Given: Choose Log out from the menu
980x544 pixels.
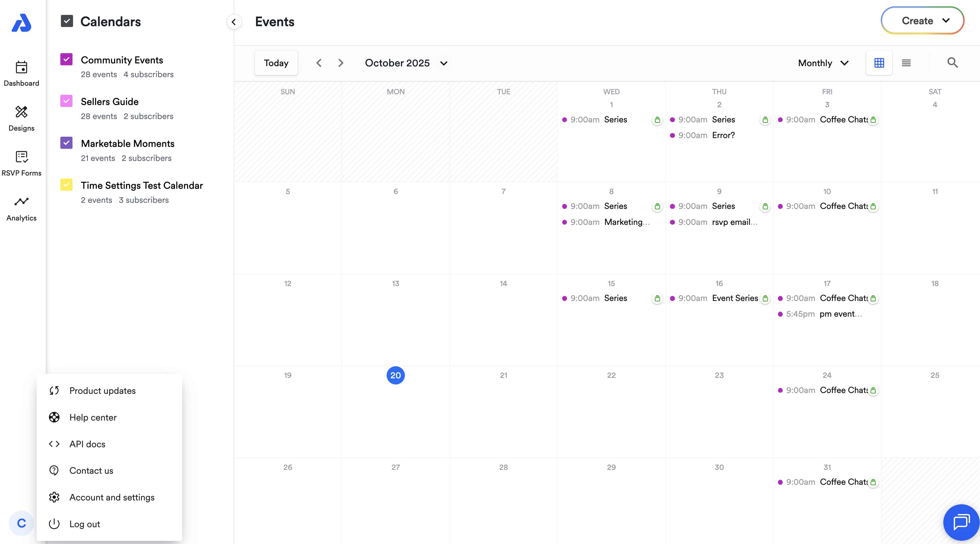Looking at the screenshot, I should click(84, 524).
